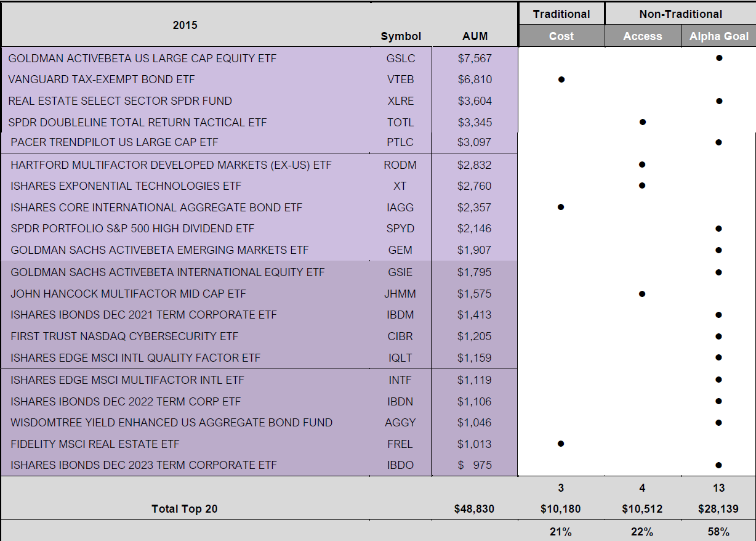This screenshot has width=756, height=541.
Task: Select Hartford Multifactor Developed Markets ETF name
Action: click(x=171, y=165)
